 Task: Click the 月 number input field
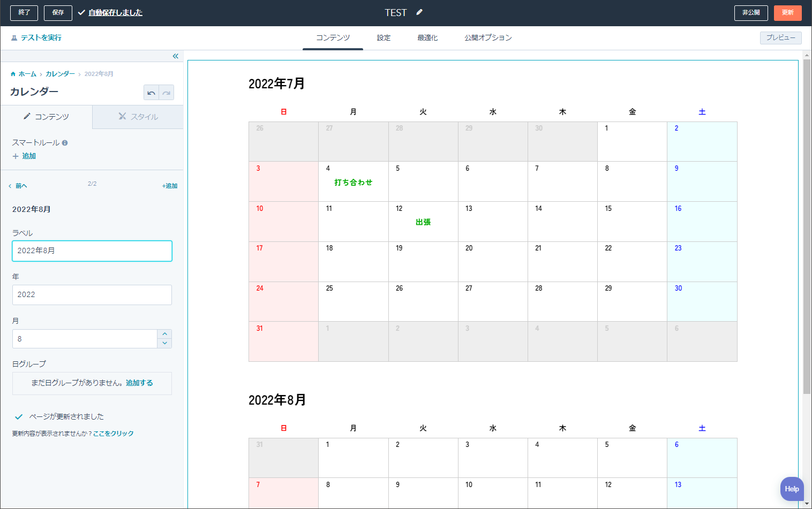[x=85, y=339]
